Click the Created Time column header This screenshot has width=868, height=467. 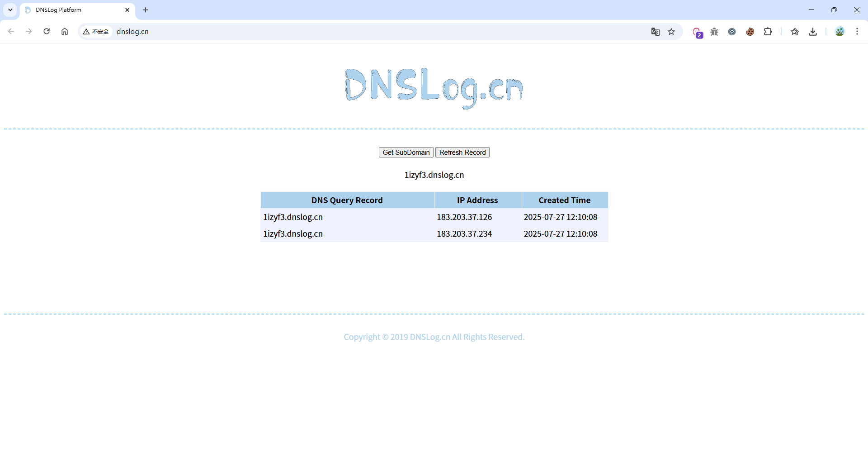[x=565, y=200]
